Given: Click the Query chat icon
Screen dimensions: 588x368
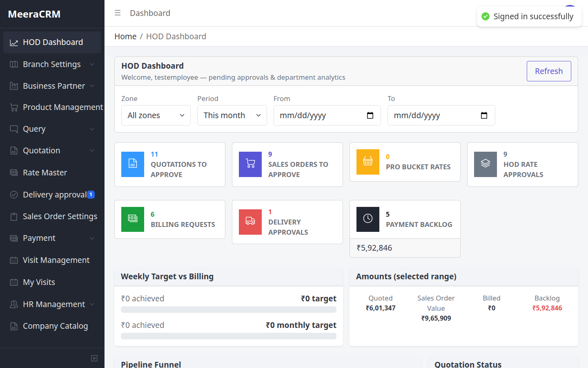Looking at the screenshot, I should tap(14, 129).
